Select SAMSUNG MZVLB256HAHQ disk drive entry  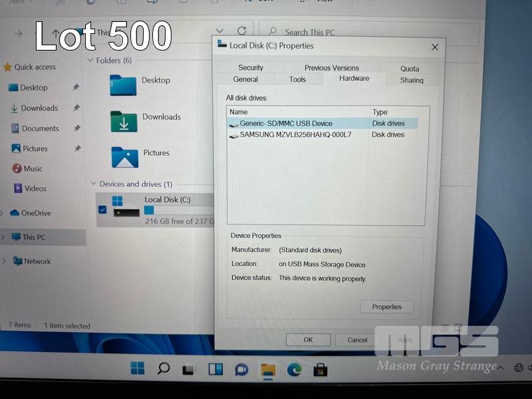pyautogui.click(x=295, y=135)
